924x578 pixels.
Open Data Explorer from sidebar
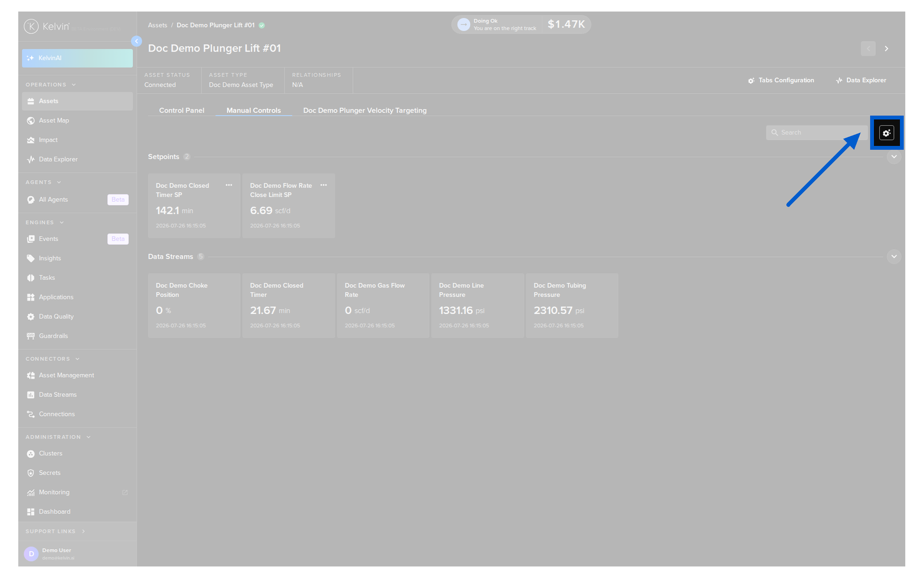(77, 159)
